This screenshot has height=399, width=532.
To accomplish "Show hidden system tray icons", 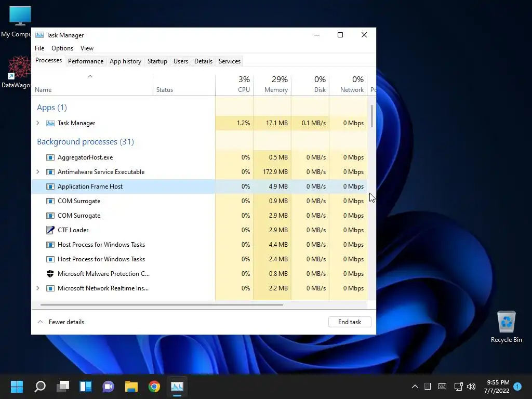I will click(415, 387).
